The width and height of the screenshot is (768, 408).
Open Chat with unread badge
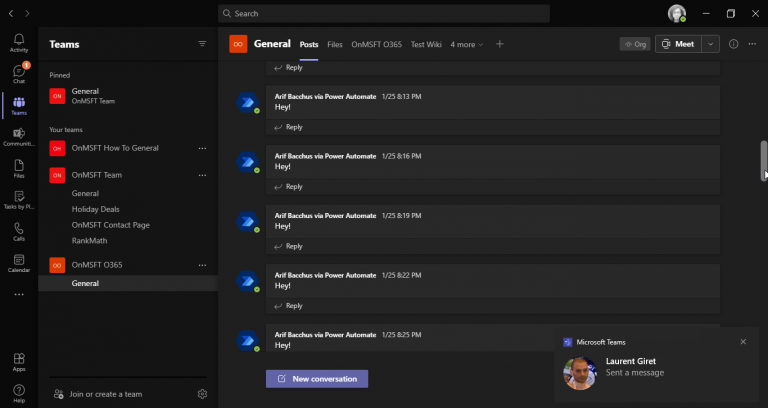(19, 74)
